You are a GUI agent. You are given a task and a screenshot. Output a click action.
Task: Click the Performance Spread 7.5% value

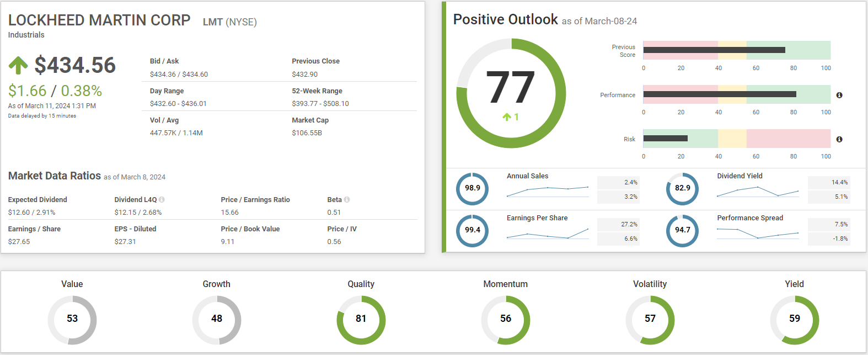tap(842, 224)
